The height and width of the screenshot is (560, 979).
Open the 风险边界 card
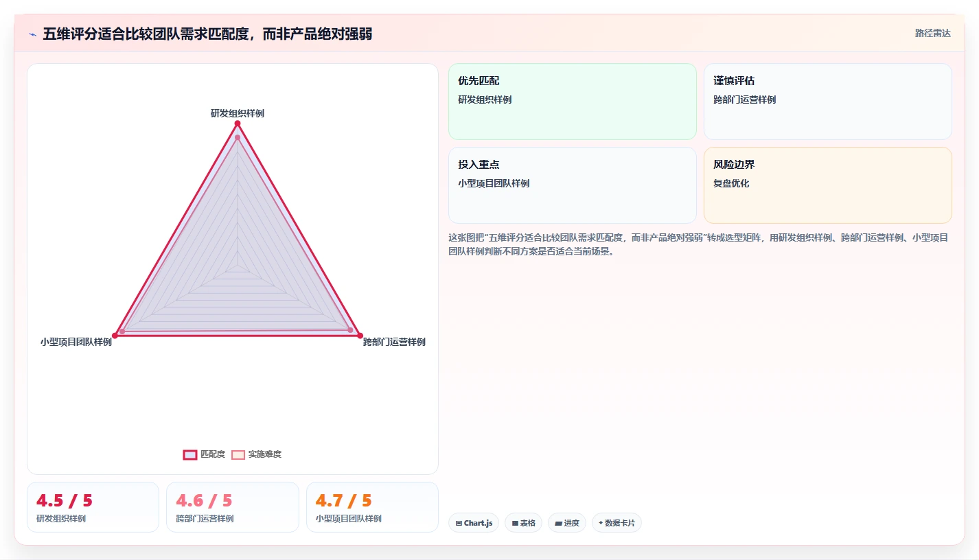(828, 185)
